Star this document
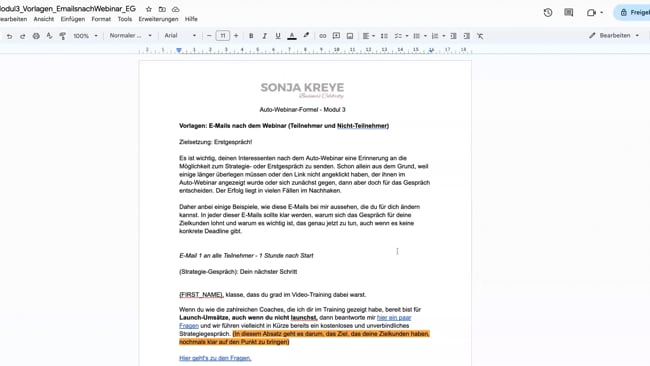 [x=149, y=9]
